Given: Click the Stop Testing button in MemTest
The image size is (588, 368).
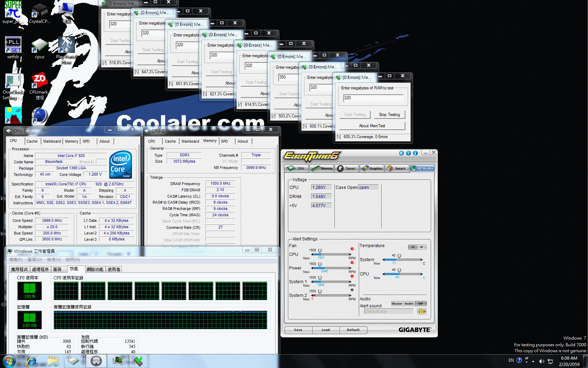Looking at the screenshot, I should 389,115.
